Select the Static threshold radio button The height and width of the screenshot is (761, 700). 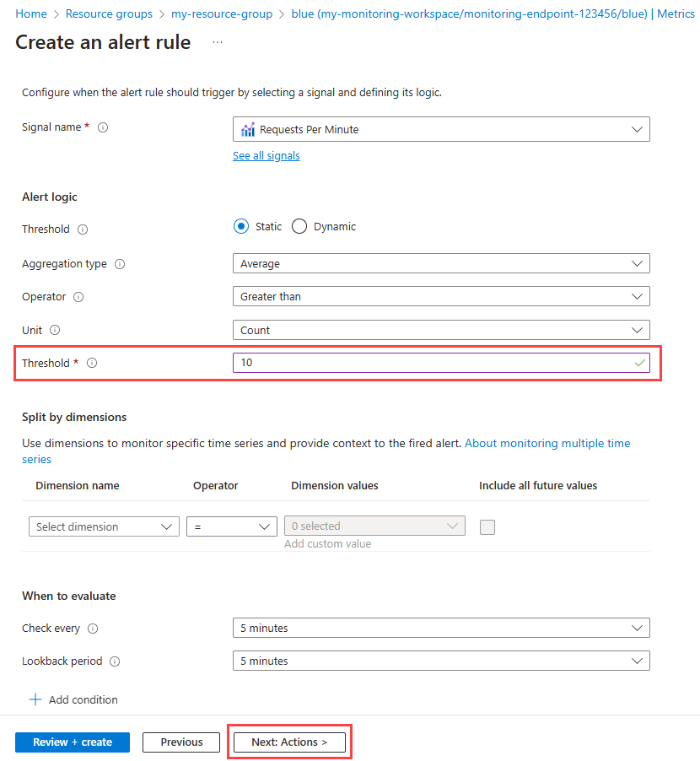coord(241,226)
